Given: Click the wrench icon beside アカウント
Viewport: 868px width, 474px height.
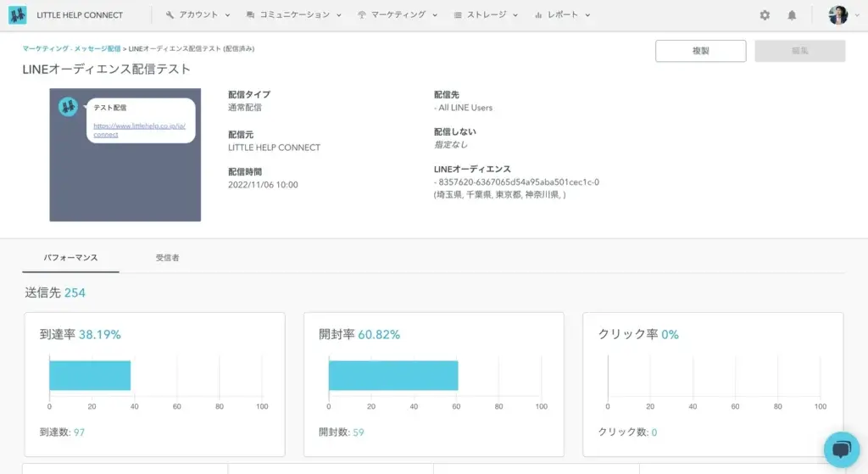Looking at the screenshot, I should click(x=170, y=15).
